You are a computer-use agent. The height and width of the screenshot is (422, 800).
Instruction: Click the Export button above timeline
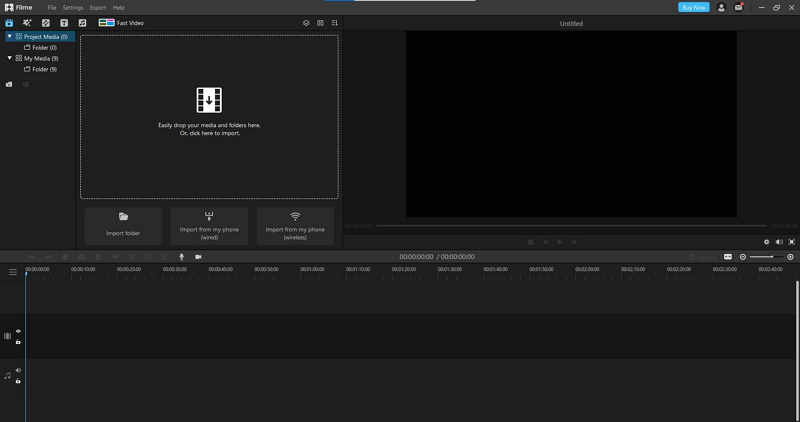[702, 257]
